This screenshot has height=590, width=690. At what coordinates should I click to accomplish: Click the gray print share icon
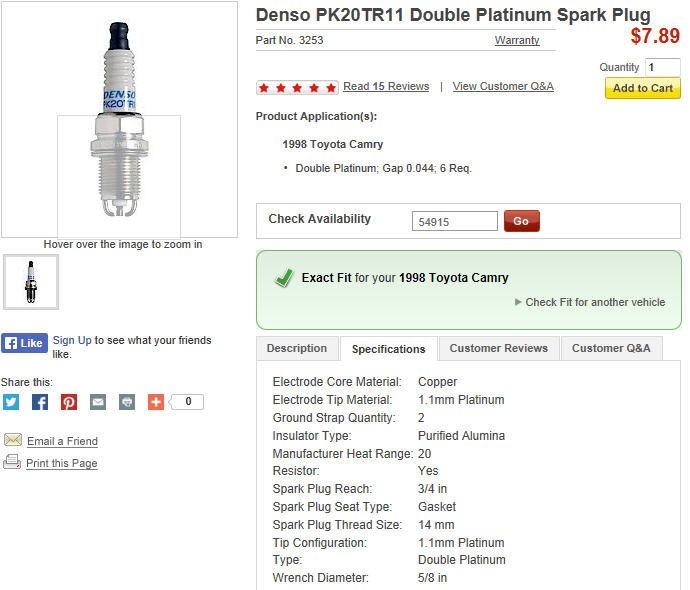[127, 402]
